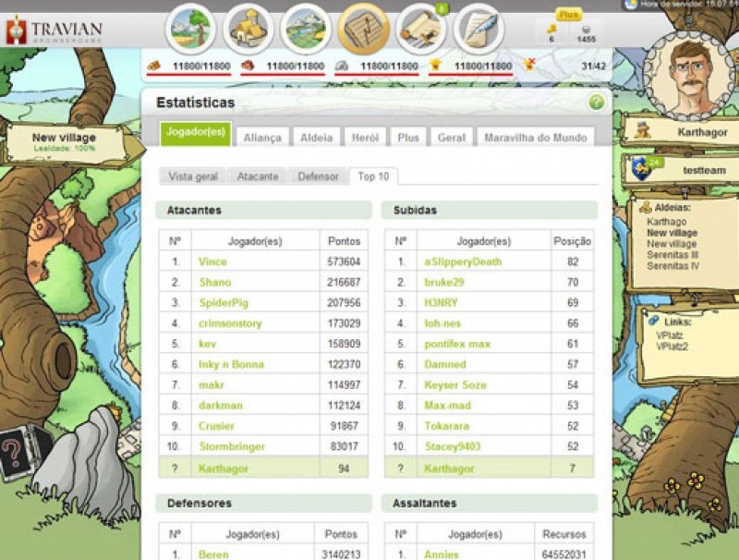Open player Inky n Bonna's profile
This screenshot has width=739, height=560.
(x=232, y=364)
